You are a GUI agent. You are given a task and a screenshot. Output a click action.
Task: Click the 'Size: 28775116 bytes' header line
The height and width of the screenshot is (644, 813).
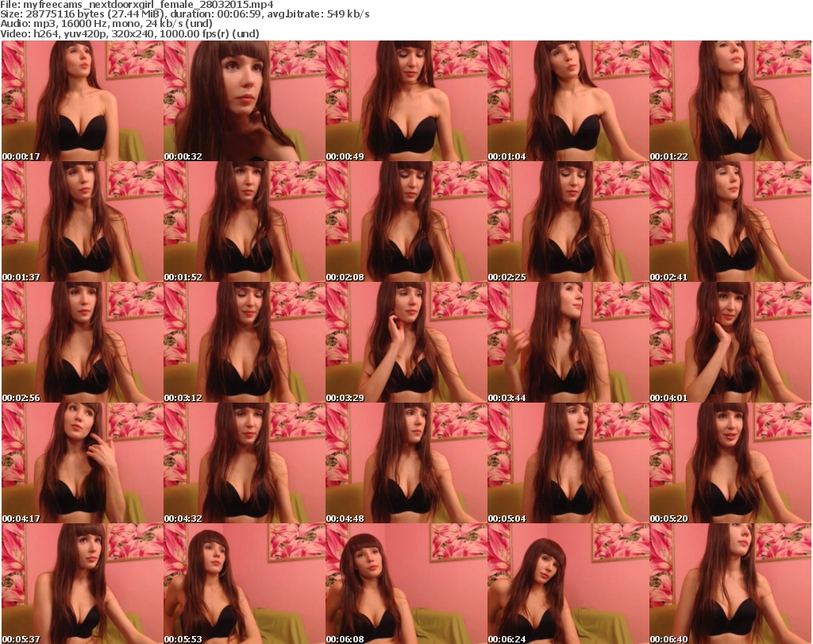point(184,14)
